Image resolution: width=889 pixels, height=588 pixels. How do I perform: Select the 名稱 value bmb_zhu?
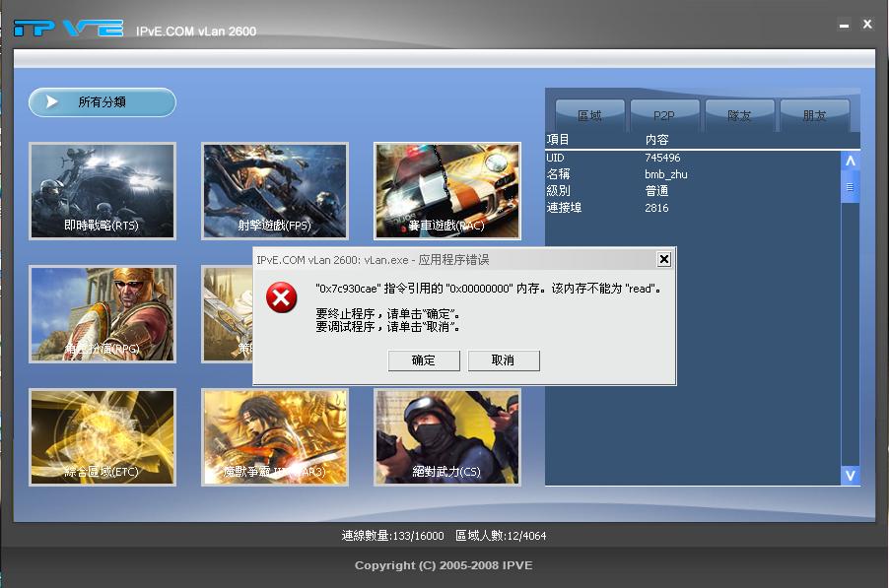665,174
